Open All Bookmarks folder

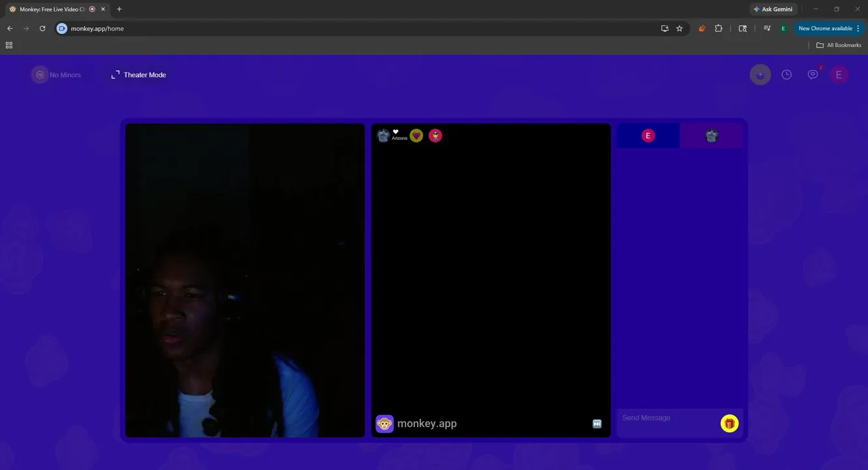[839, 45]
